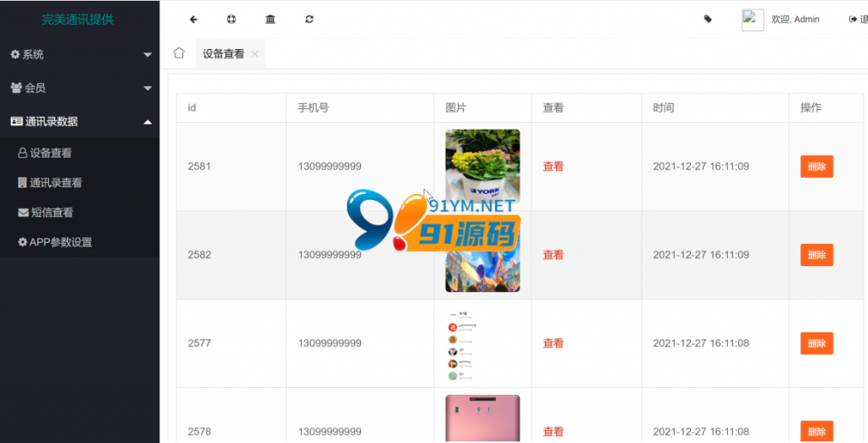Select the timestamp in row 2581
Image resolution: width=868 pixels, height=443 pixels.
tap(701, 167)
